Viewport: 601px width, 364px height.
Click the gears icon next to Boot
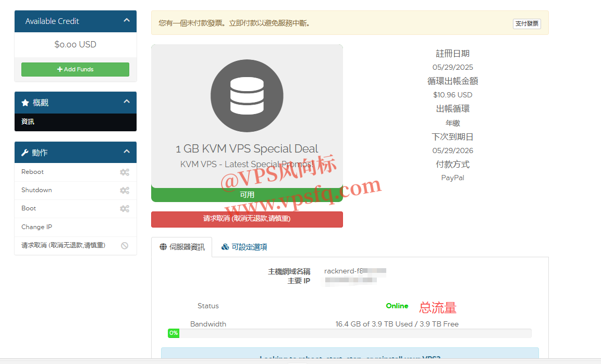tap(124, 209)
